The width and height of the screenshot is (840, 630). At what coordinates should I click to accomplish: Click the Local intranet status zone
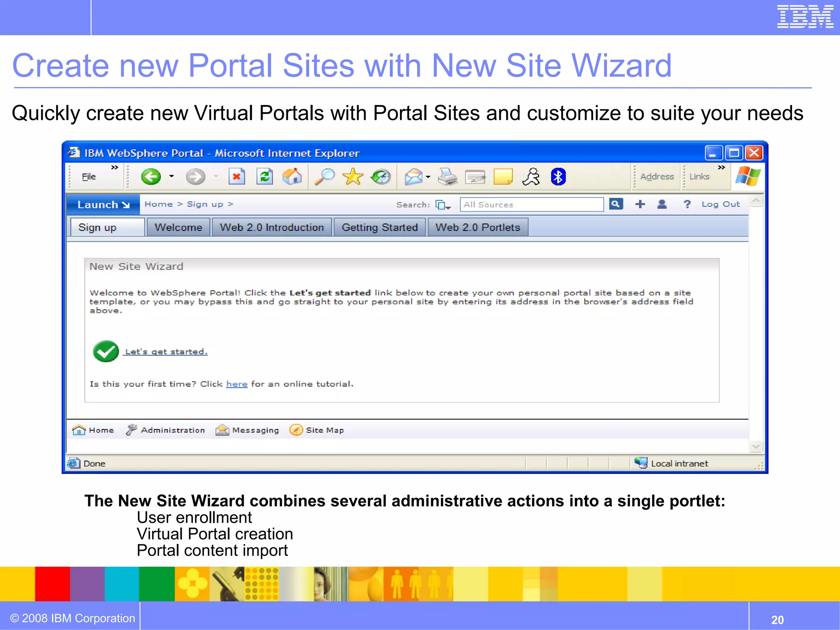click(671, 463)
